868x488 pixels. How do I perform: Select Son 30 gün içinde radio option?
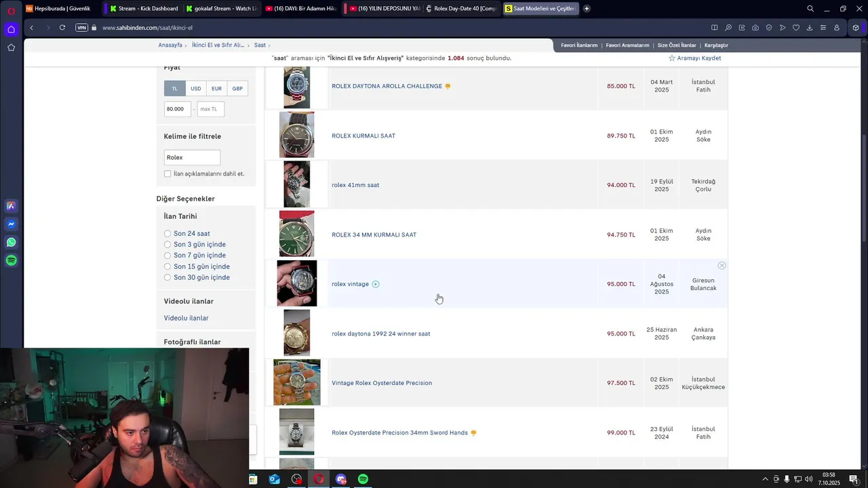[x=167, y=277]
